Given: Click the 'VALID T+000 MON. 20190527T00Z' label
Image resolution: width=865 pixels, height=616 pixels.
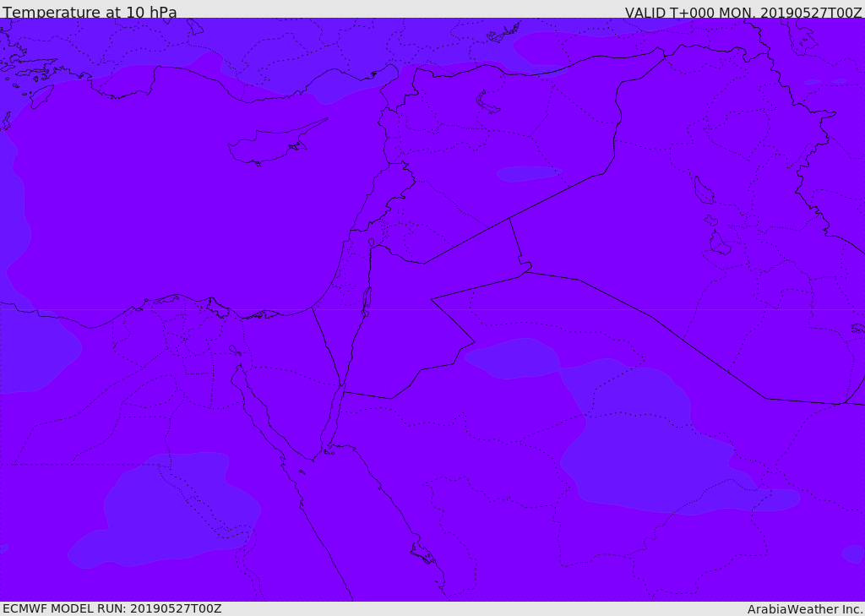Looking at the screenshot, I should coord(743,12).
